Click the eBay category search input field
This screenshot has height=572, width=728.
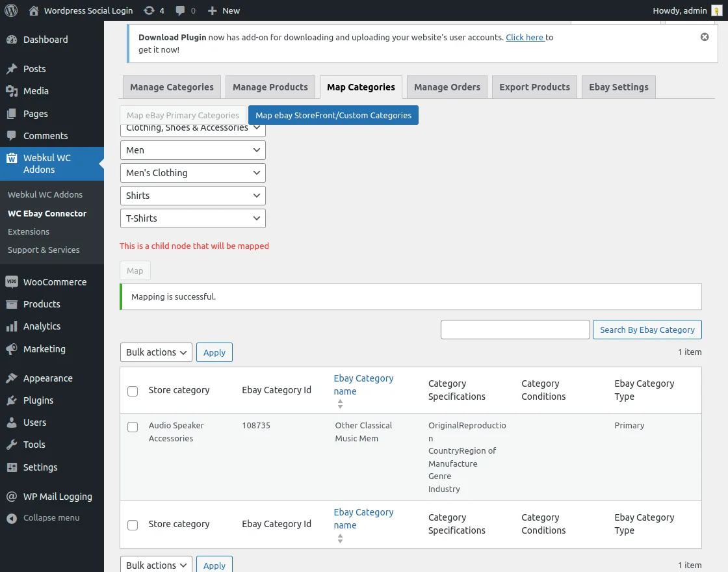pyautogui.click(x=515, y=330)
